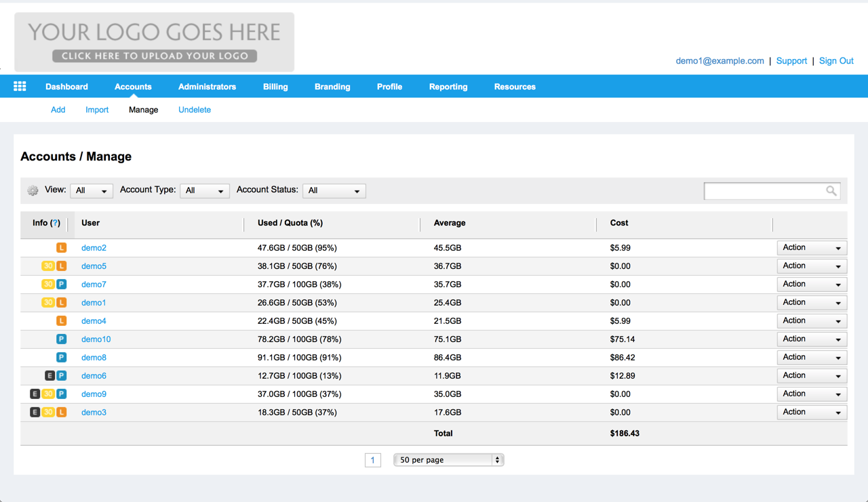This screenshot has width=868, height=502.
Task: Open the Support link
Action: pyautogui.click(x=791, y=61)
